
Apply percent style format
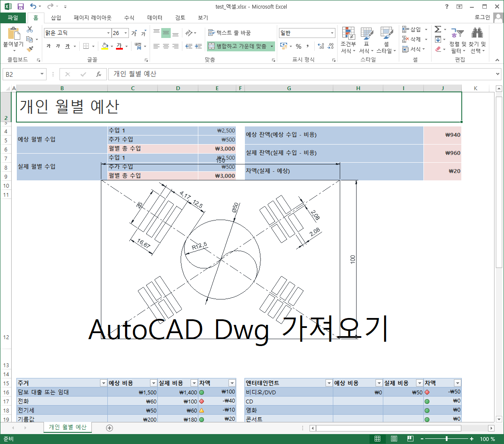(299, 46)
